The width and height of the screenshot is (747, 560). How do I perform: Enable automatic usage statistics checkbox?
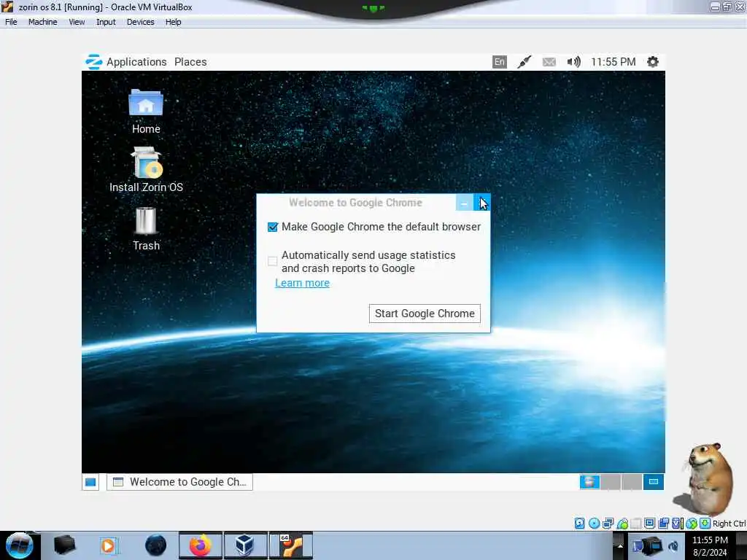pos(273,261)
